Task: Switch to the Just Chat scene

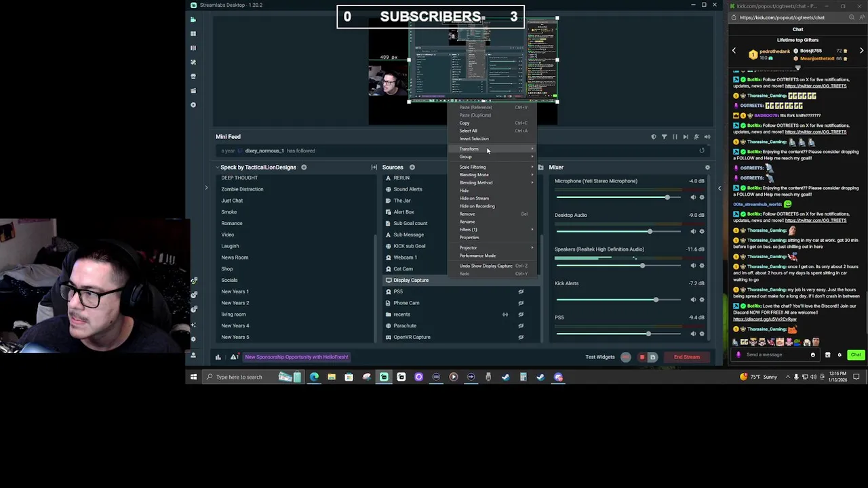Action: point(232,201)
